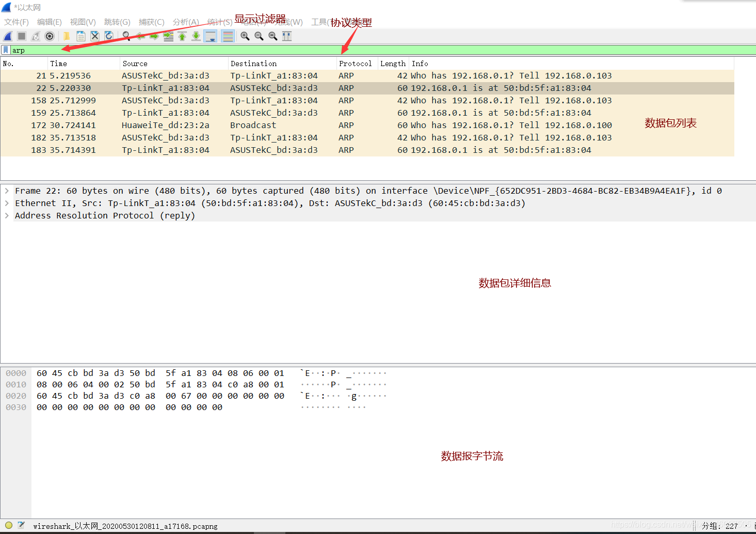Toggle auto-scroll during live capture

[211, 36]
